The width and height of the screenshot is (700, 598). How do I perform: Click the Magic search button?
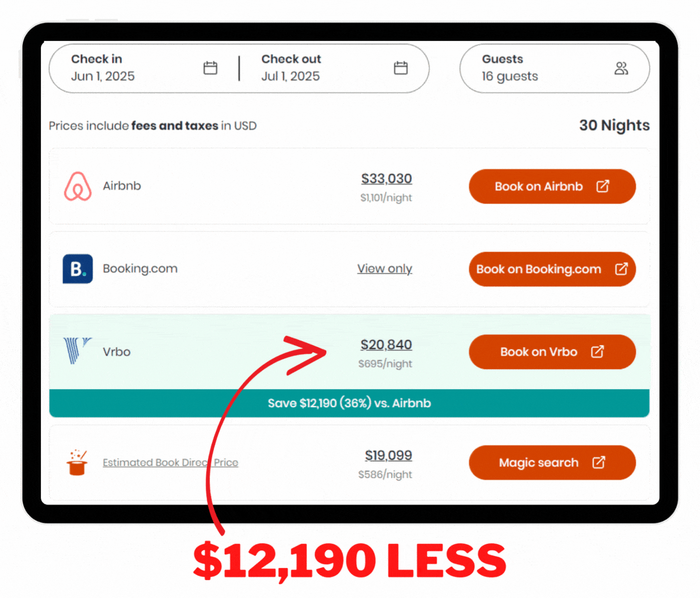[552, 462]
